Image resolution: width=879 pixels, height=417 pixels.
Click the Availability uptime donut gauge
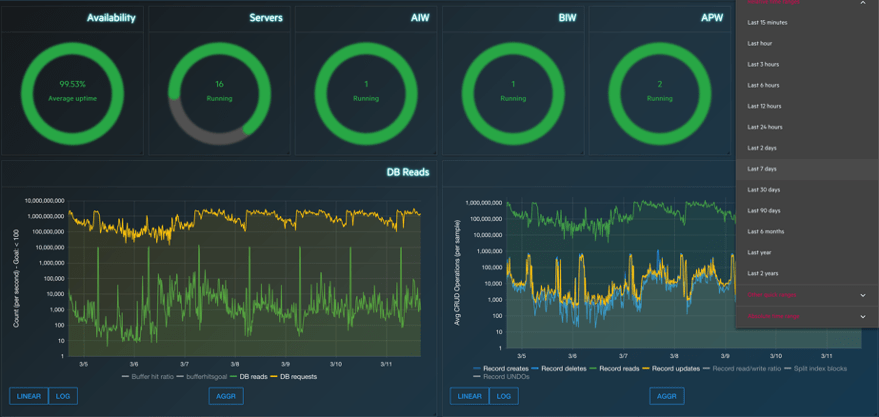(x=72, y=91)
